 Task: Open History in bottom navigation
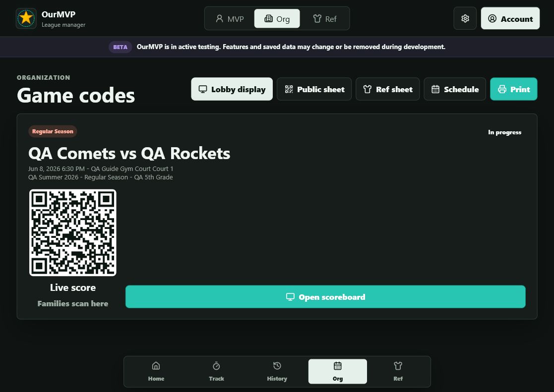coord(277,372)
